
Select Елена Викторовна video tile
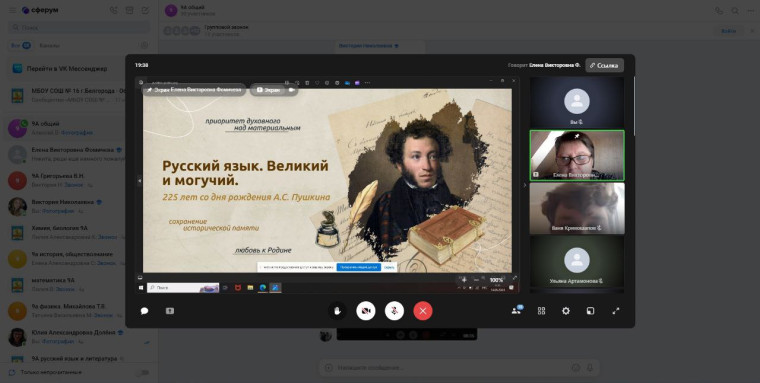coord(577,156)
